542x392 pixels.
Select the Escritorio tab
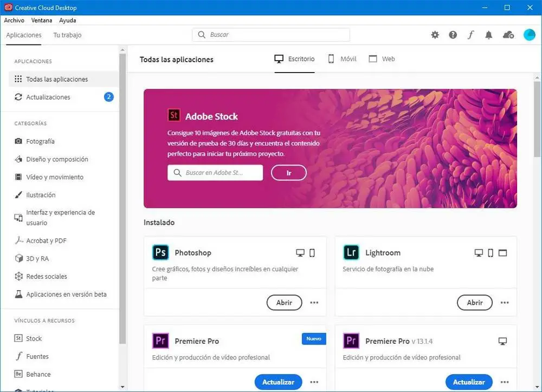tap(294, 59)
